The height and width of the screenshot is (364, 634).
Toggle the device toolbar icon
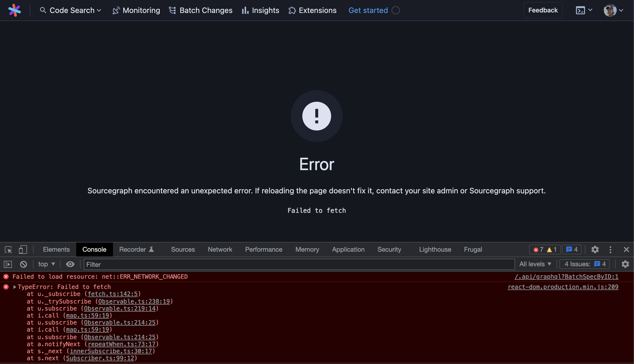23,250
